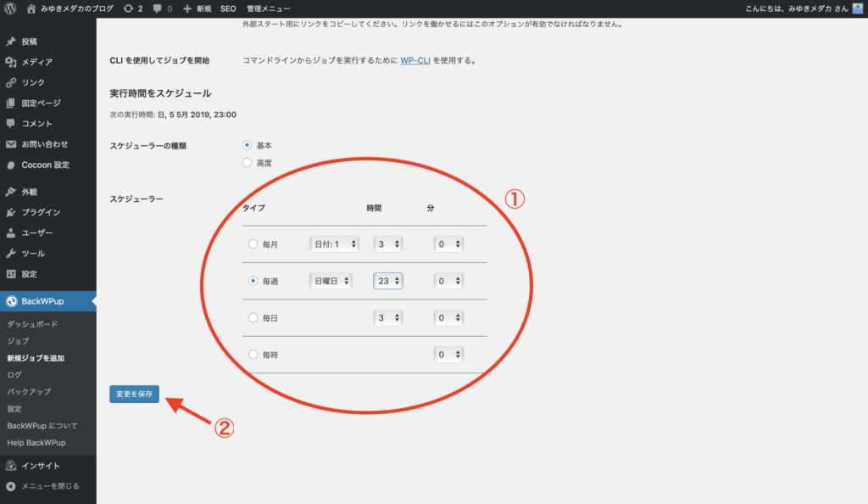The image size is (868, 504).
Task: Click the 分 column header
Action: 430,208
